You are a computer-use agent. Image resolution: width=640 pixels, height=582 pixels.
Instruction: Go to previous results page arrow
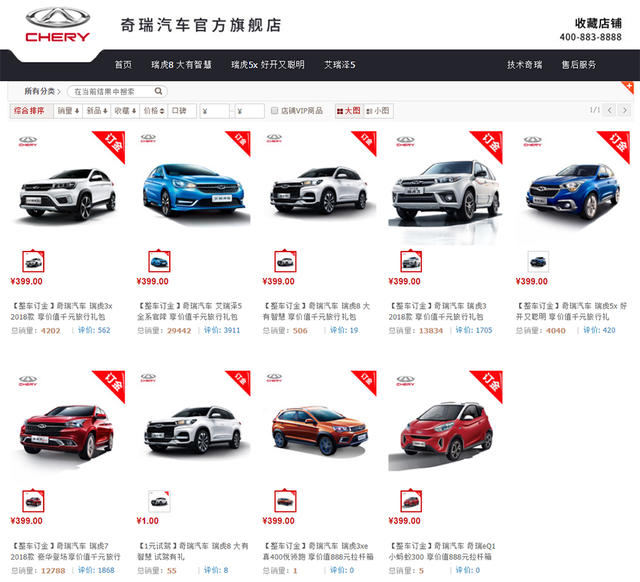point(610,110)
